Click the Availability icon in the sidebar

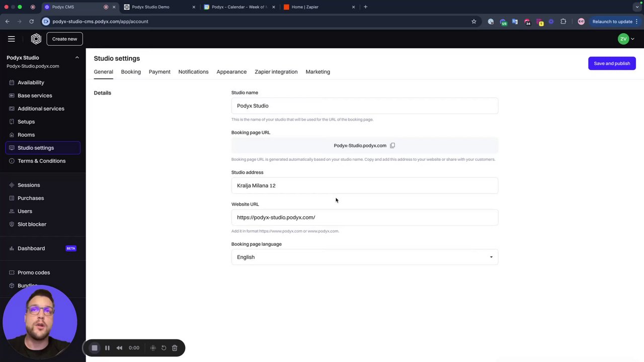point(12,82)
